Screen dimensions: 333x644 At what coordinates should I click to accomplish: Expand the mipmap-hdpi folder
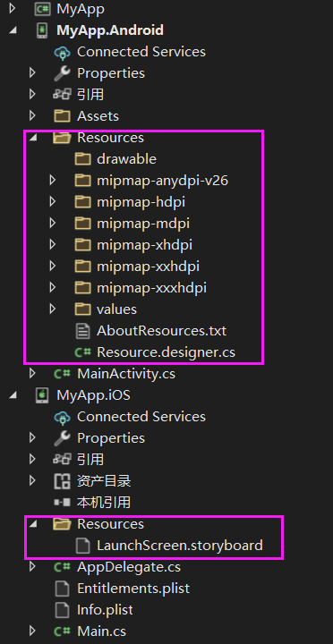[52, 201]
